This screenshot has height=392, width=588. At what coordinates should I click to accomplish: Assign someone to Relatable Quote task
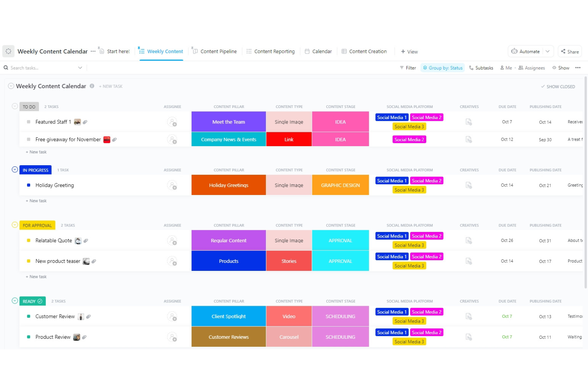point(172,241)
